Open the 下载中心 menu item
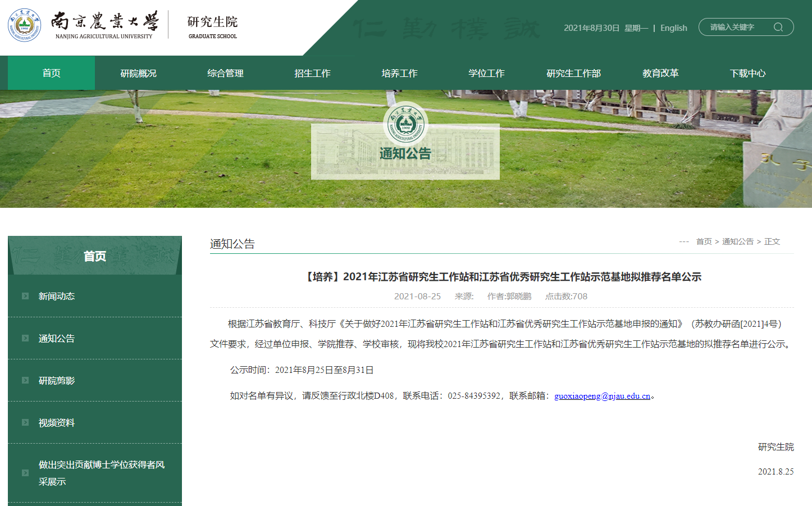The height and width of the screenshot is (506, 812). pyautogui.click(x=747, y=72)
